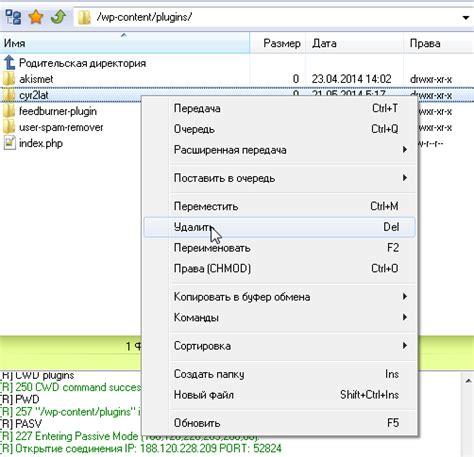Choose Права (CHMOD) menu entry

(x=280, y=268)
